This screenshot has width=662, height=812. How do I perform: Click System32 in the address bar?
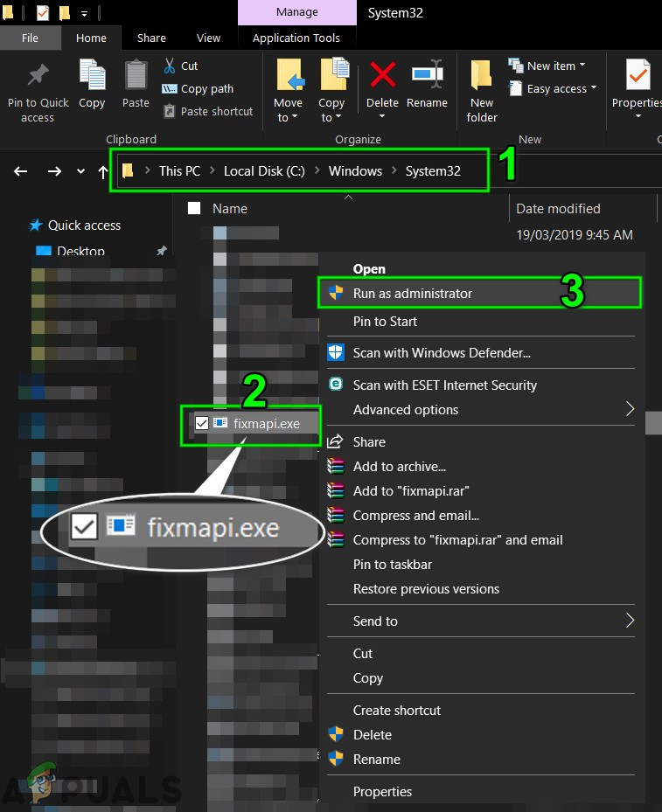pyautogui.click(x=433, y=171)
